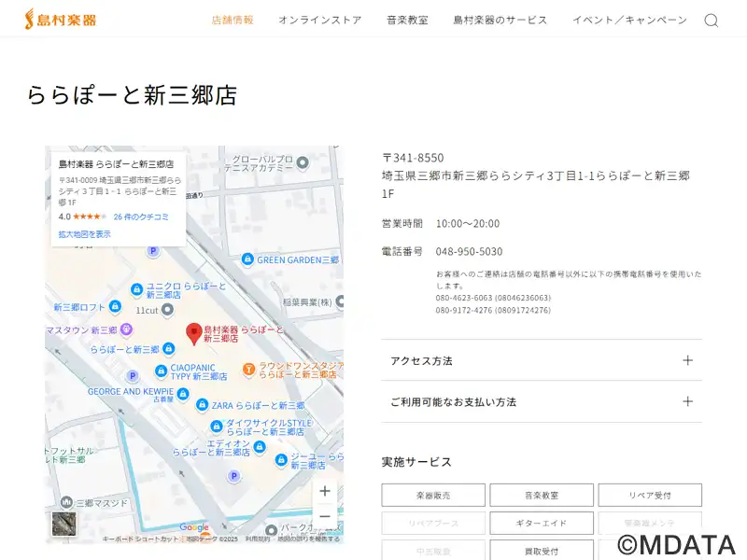747x560 pixels.
Task: Click the GREEN GARDEN三郷 shopping marker
Action: pos(247,259)
